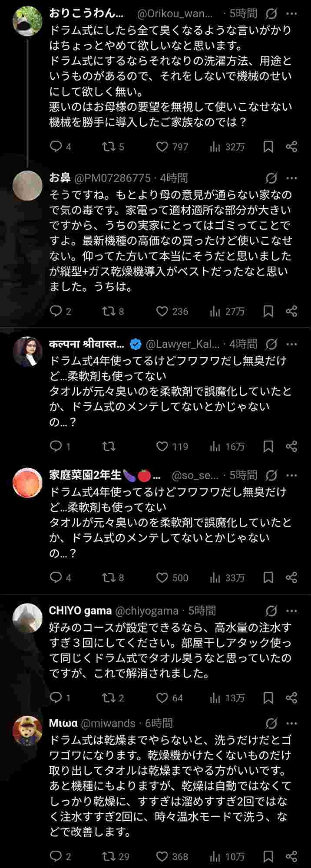311x868 pixels.
Task: Repost the お鼻 reply
Action: (x=109, y=311)
